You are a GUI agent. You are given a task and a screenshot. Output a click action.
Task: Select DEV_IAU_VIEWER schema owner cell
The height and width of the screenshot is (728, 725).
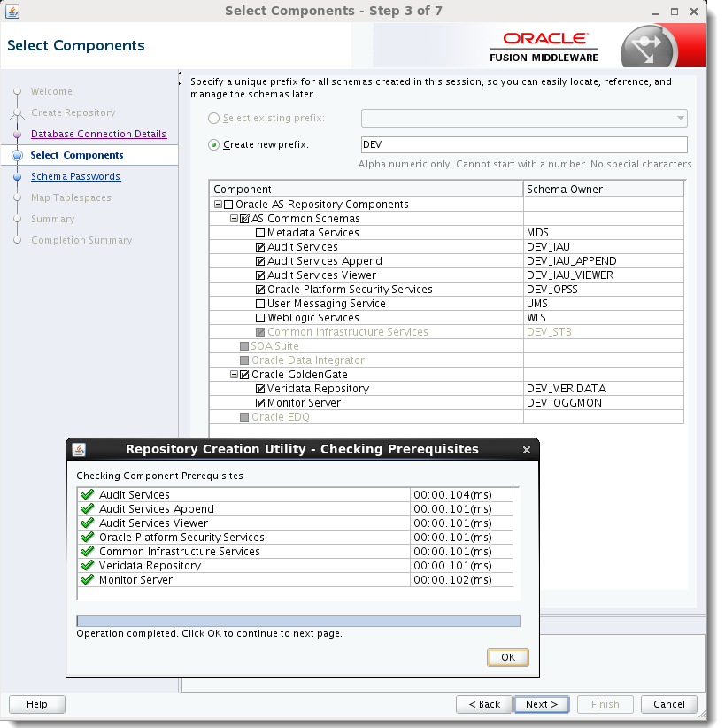pyautogui.click(x=604, y=275)
